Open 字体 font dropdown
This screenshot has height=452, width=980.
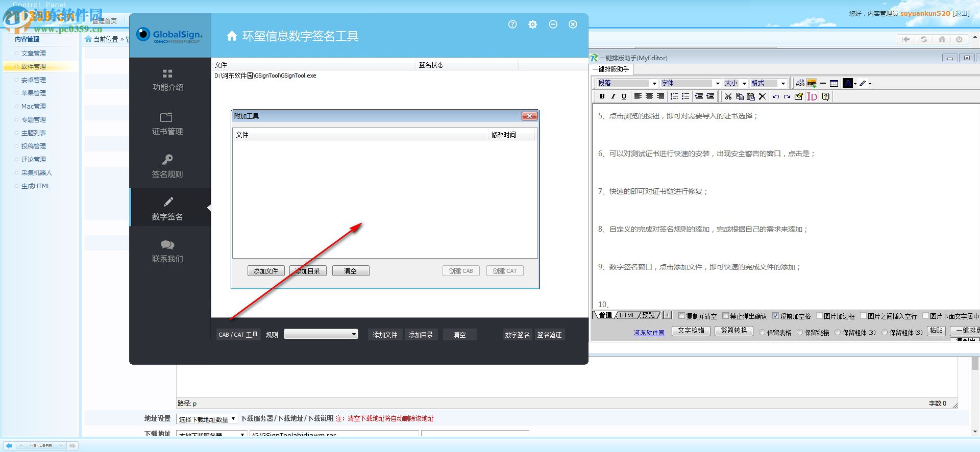[690, 83]
